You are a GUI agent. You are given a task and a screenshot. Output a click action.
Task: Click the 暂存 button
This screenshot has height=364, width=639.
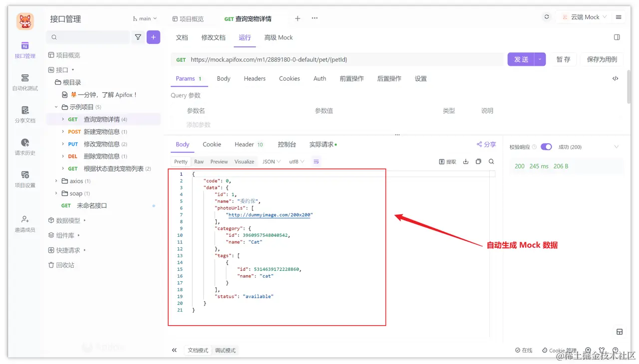pos(563,59)
